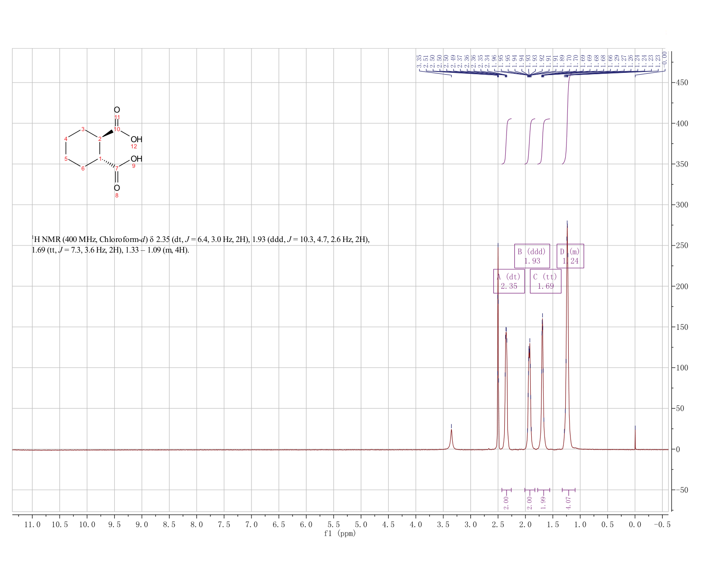
Task: Click the peak label 3.35 at top
Action: click(x=419, y=61)
